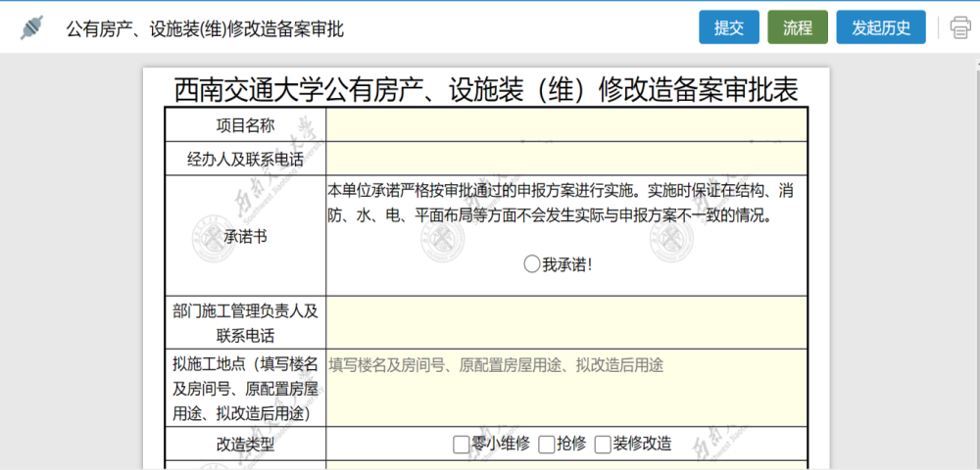Viewport: 980px width, 470px height.
Task: Focus the 项目名称 input field
Action: pos(566,124)
